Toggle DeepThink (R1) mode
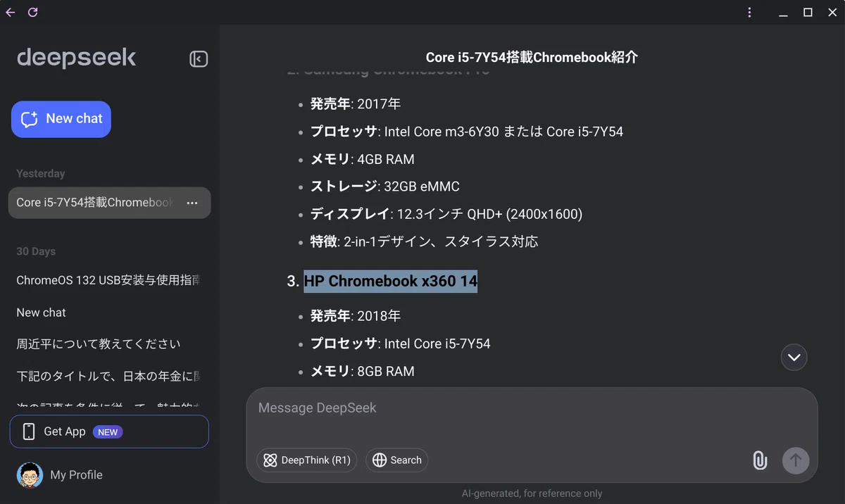This screenshot has width=845, height=504. 306,460
